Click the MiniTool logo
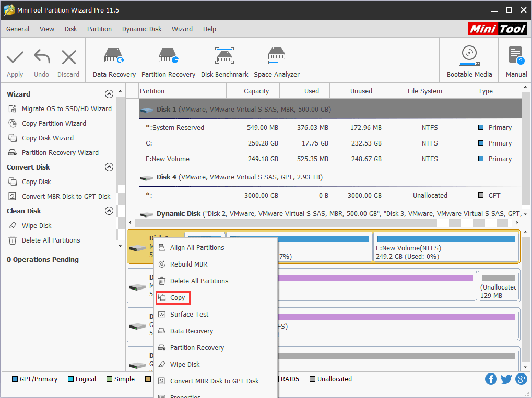 coord(498,29)
